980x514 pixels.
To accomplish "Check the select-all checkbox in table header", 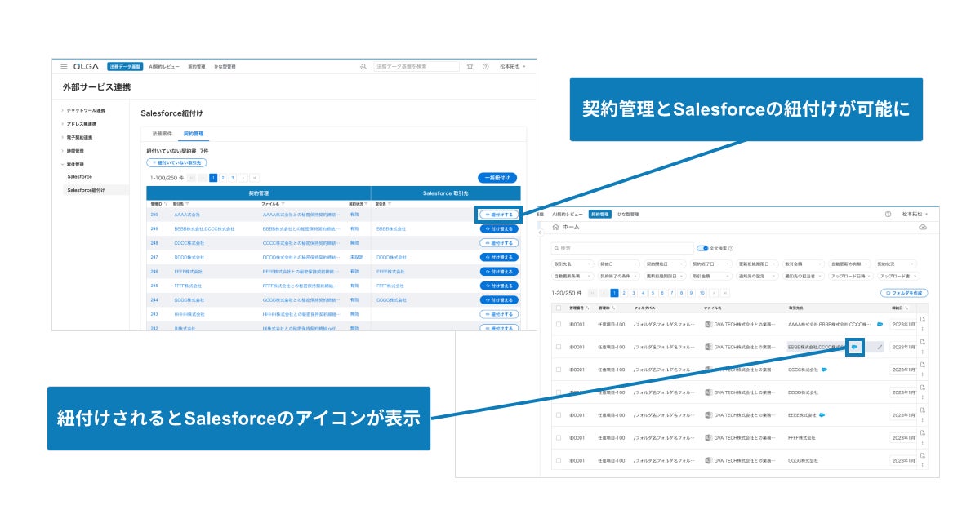I will click(559, 308).
